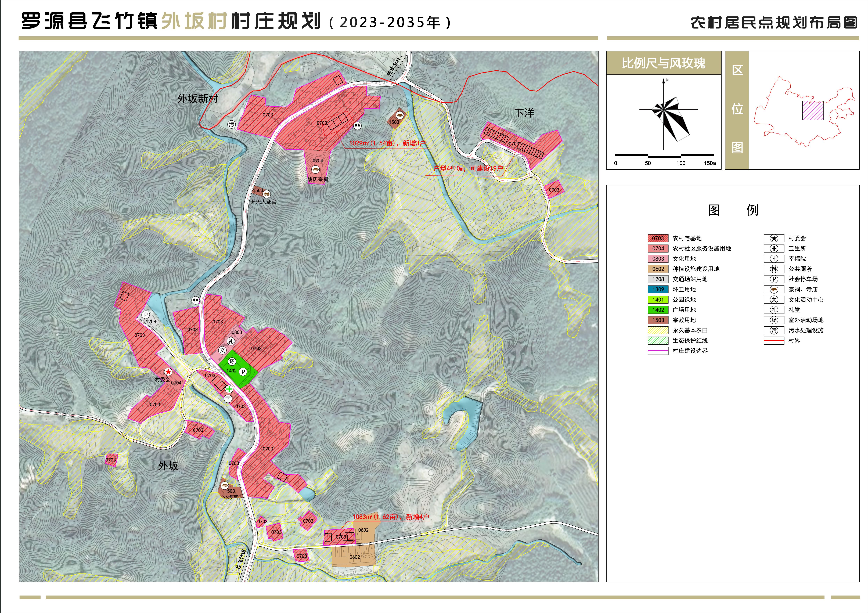Screen dimensions: 868x613
Task: Click the 污 sewage icon near 外坂新村
Action: (231, 124)
